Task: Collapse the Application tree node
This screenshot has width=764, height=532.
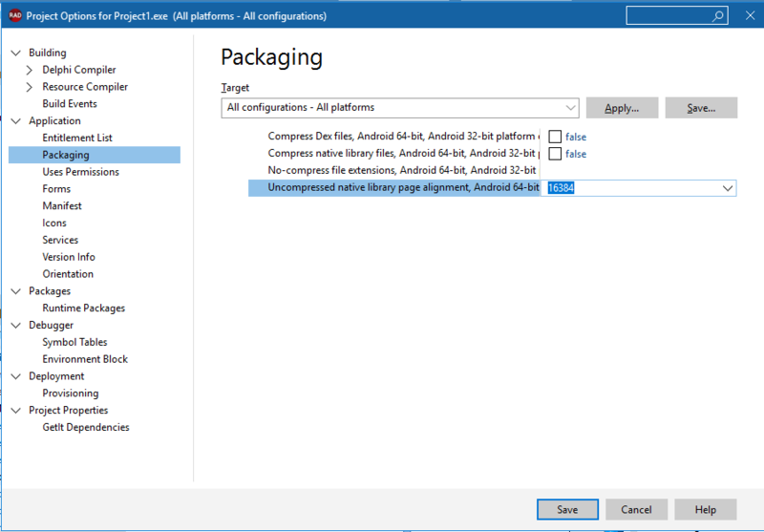Action: coord(16,120)
